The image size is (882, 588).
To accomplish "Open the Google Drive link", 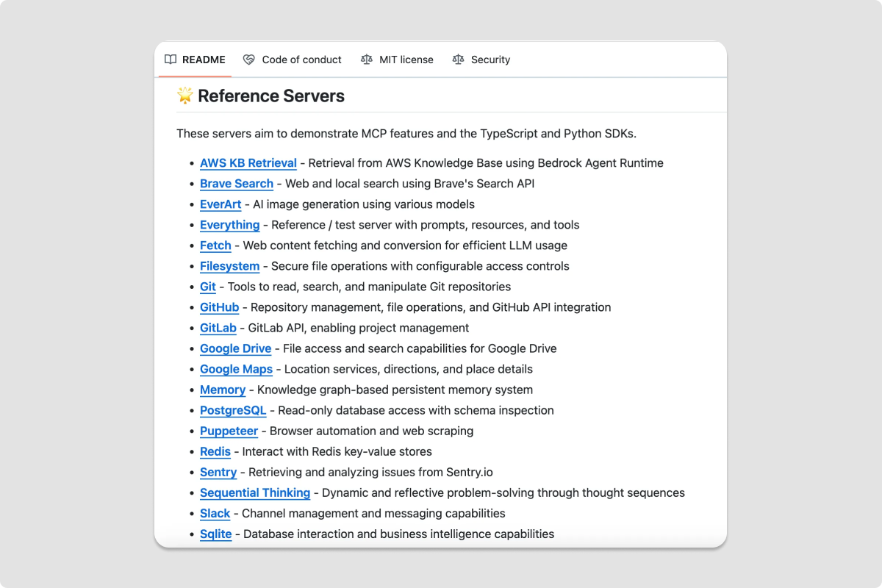I will [x=235, y=348].
